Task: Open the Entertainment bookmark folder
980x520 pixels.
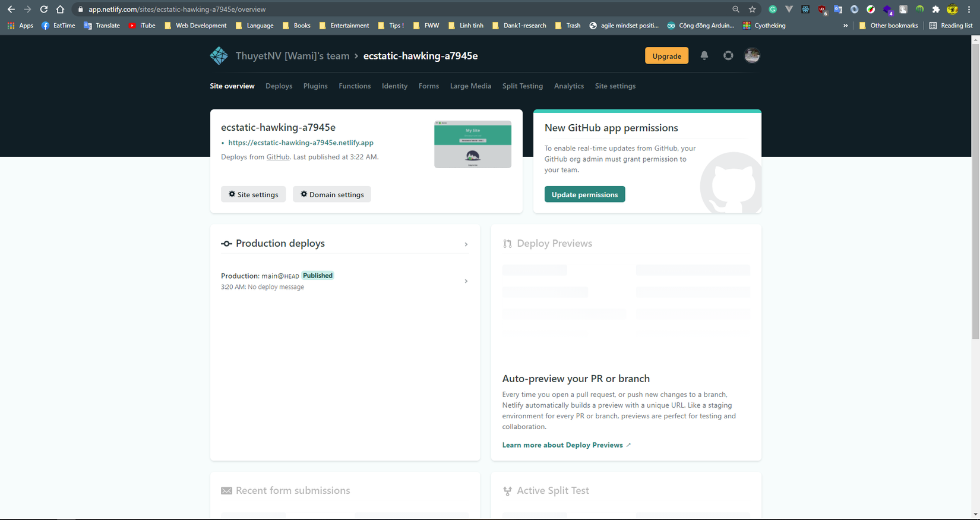Action: [344, 26]
